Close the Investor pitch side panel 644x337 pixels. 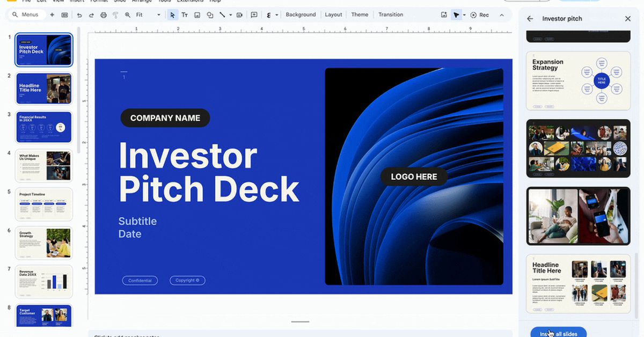628,19
